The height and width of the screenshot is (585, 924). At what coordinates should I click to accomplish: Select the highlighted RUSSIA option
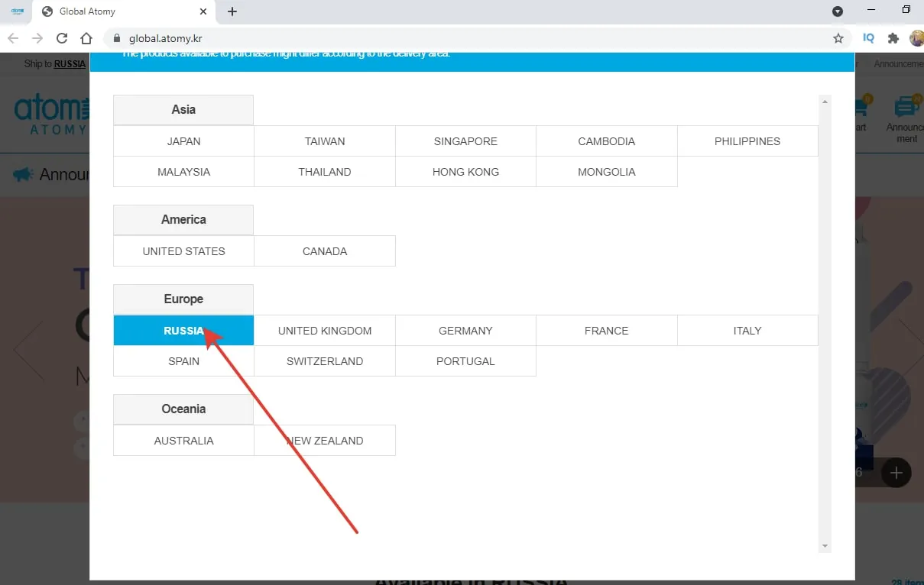(183, 331)
